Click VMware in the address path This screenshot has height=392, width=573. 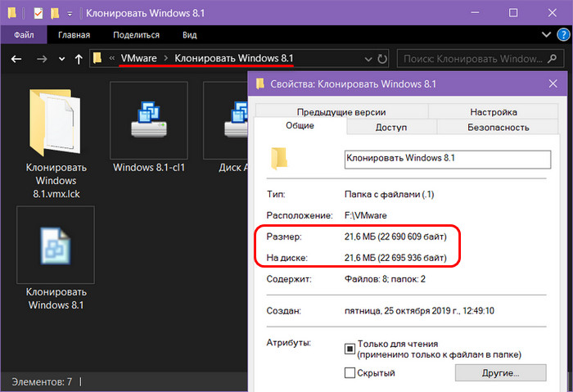click(x=139, y=58)
